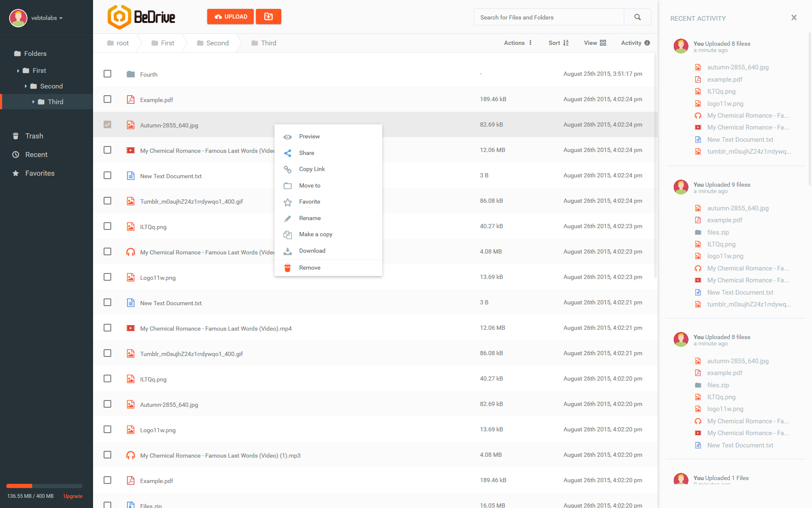Image resolution: width=812 pixels, height=508 pixels.
Task: Click the Upgrade storage link
Action: [x=73, y=496]
